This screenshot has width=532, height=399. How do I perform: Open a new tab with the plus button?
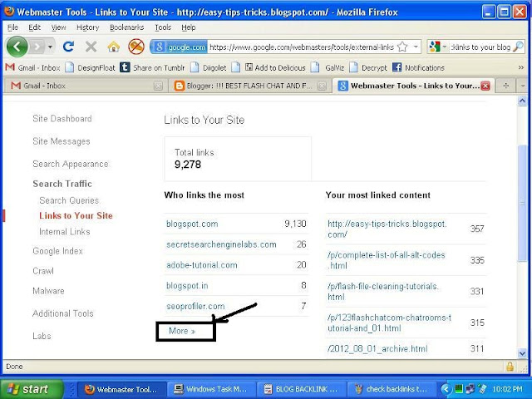[x=505, y=86]
